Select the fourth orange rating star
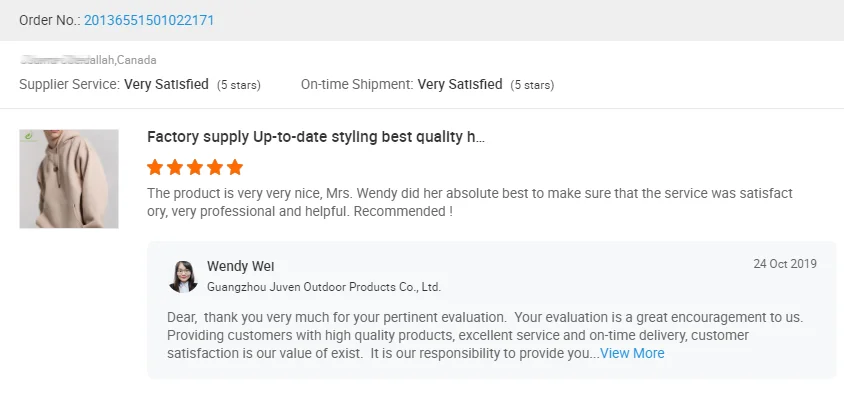 [215, 167]
